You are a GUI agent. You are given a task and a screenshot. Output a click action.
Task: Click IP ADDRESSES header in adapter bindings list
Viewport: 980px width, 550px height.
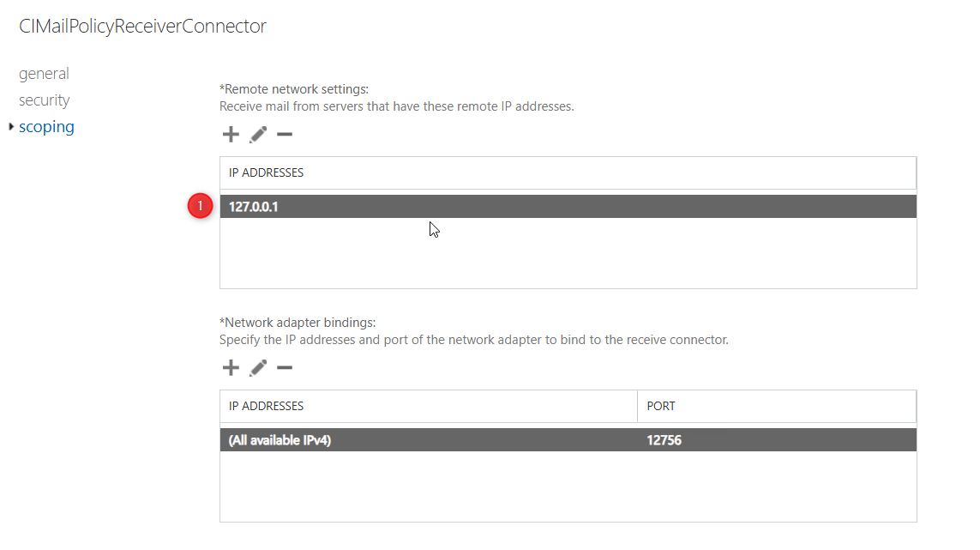pos(266,406)
